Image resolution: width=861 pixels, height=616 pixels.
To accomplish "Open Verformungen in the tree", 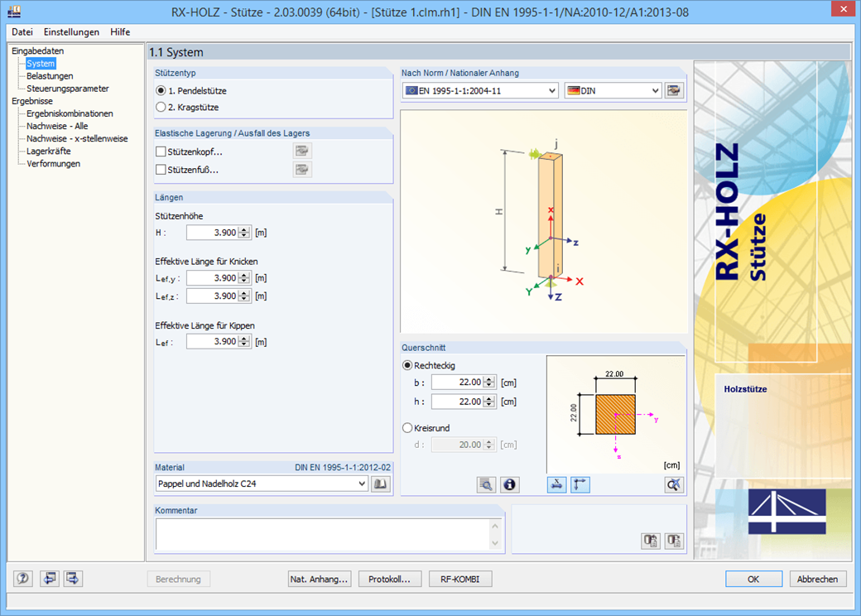I will (x=53, y=164).
